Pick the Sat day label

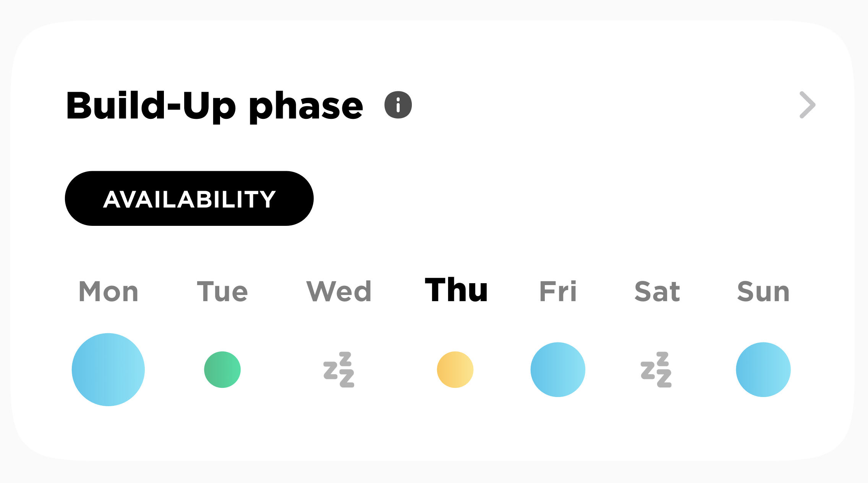[657, 292]
